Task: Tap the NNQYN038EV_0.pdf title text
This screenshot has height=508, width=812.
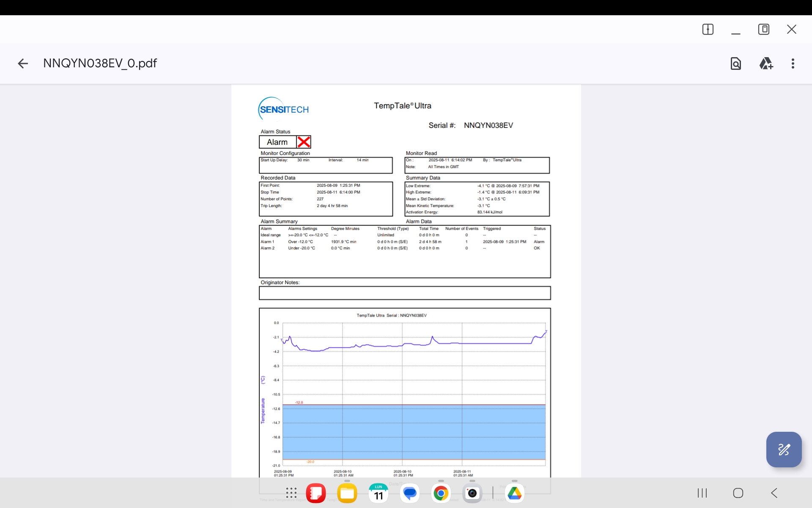Action: [x=100, y=63]
